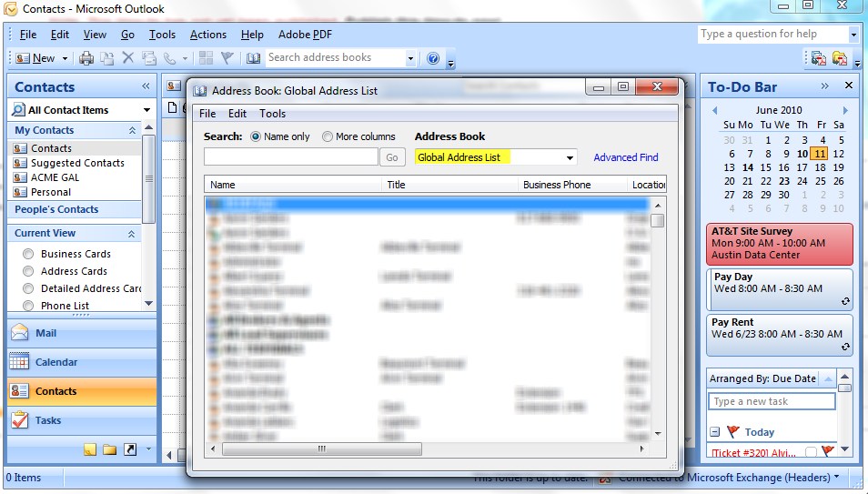Collapse the Current View section
The height and width of the screenshot is (494, 868).
[131, 234]
